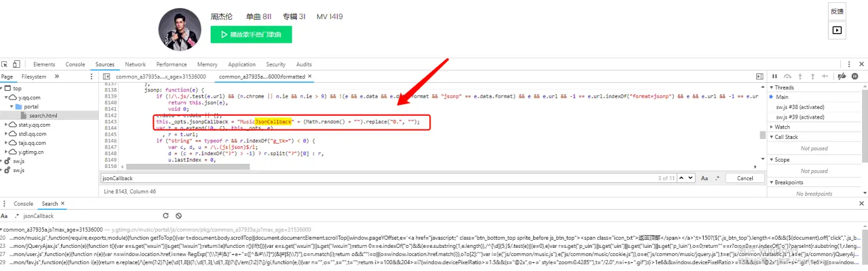The width and height of the screenshot is (868, 271).
Task: Hide the debugger sidebar icon
Action: point(760,76)
